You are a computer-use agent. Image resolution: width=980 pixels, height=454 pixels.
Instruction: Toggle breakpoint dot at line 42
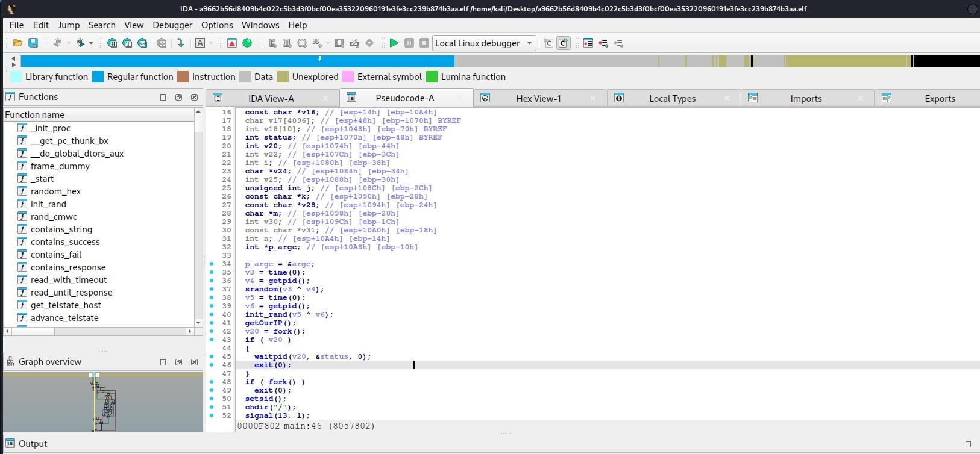(x=212, y=331)
